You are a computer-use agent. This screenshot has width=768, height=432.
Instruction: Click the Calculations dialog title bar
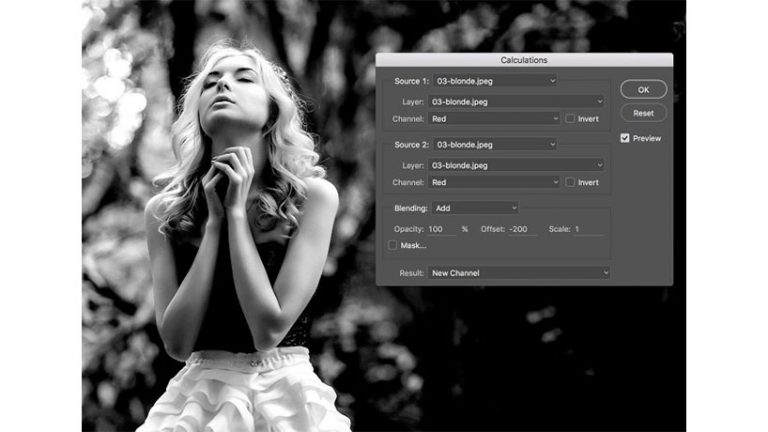pyautogui.click(x=524, y=60)
